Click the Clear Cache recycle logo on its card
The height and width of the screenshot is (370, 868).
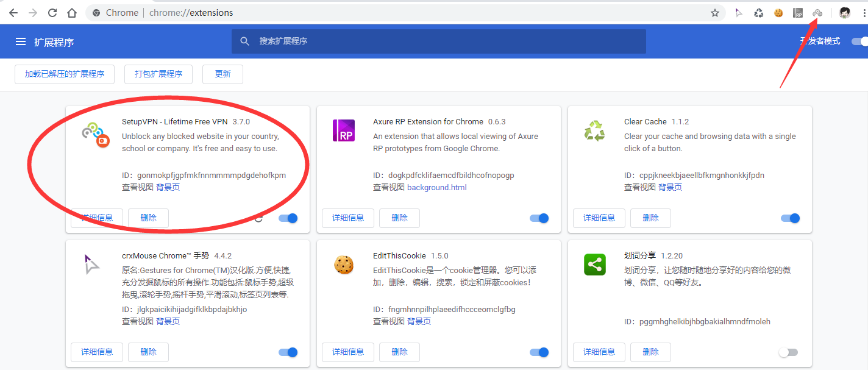tap(594, 130)
